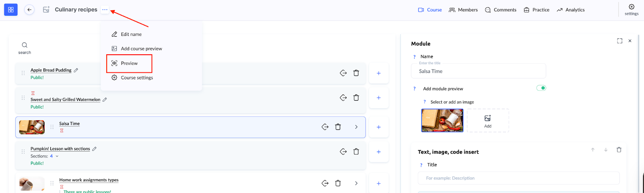Click the module Name input field
Image resolution: width=644 pixels, height=193 pixels.
pyautogui.click(x=478, y=71)
